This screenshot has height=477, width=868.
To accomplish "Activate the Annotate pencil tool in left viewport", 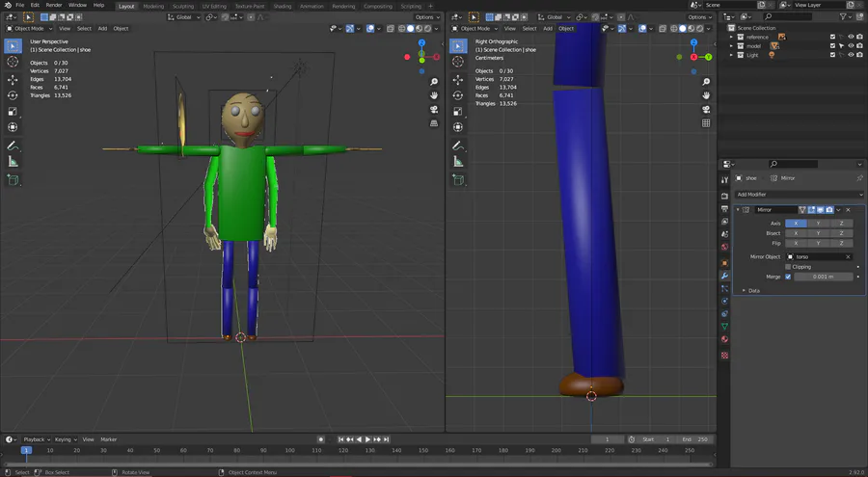I will 13,146.
